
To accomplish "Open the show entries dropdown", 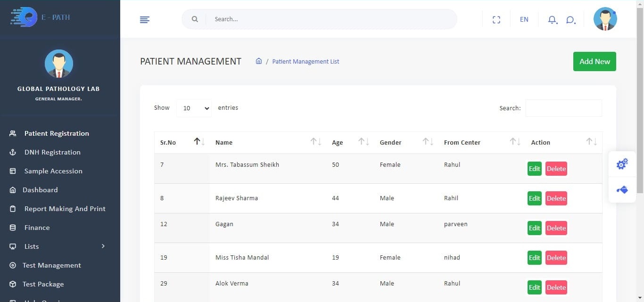I will click(x=194, y=108).
